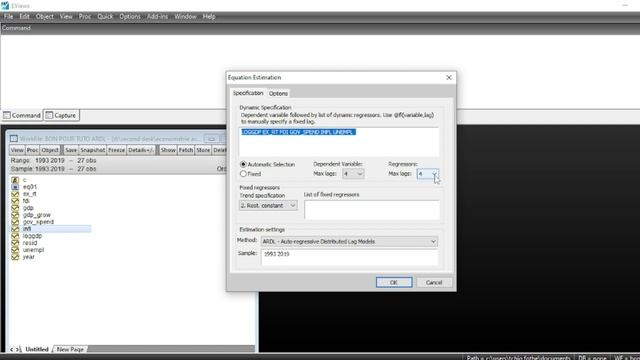The height and width of the screenshot is (360, 640).
Task: Click the Sample input field in dialog
Action: tap(349, 258)
